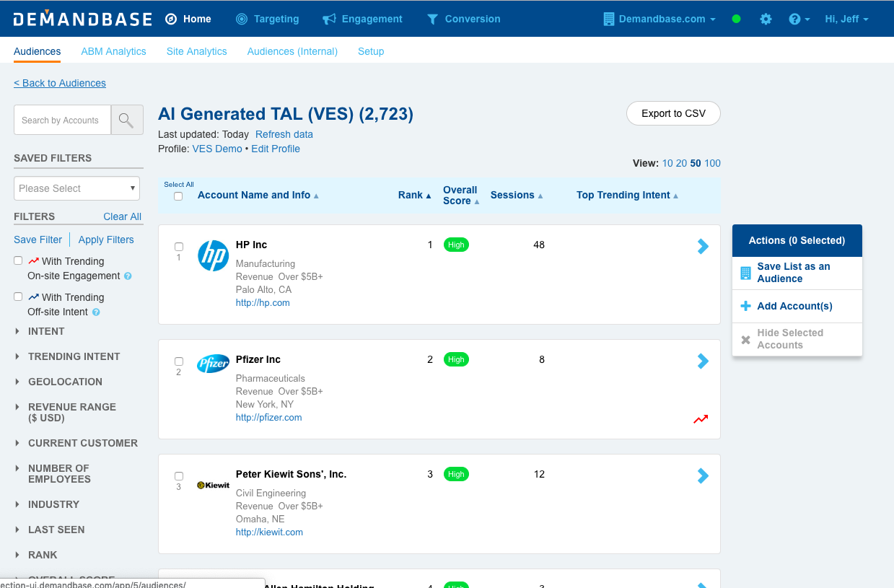This screenshot has height=588, width=894.
Task: Select the Pfizer Inc row checkbox
Action: pos(179,361)
